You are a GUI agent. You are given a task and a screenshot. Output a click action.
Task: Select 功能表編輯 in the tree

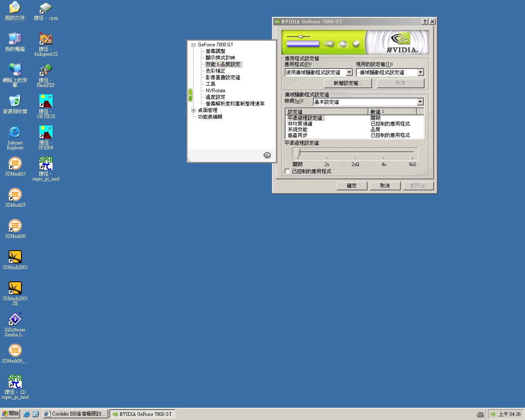click(x=210, y=117)
